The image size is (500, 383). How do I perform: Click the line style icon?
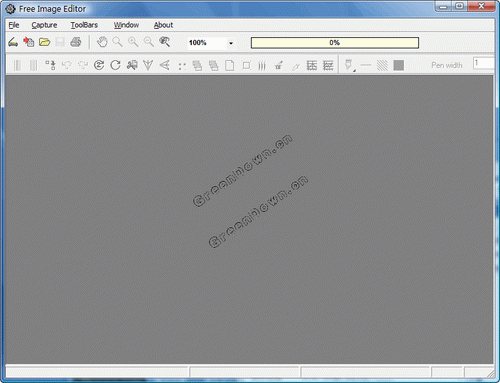(x=366, y=65)
